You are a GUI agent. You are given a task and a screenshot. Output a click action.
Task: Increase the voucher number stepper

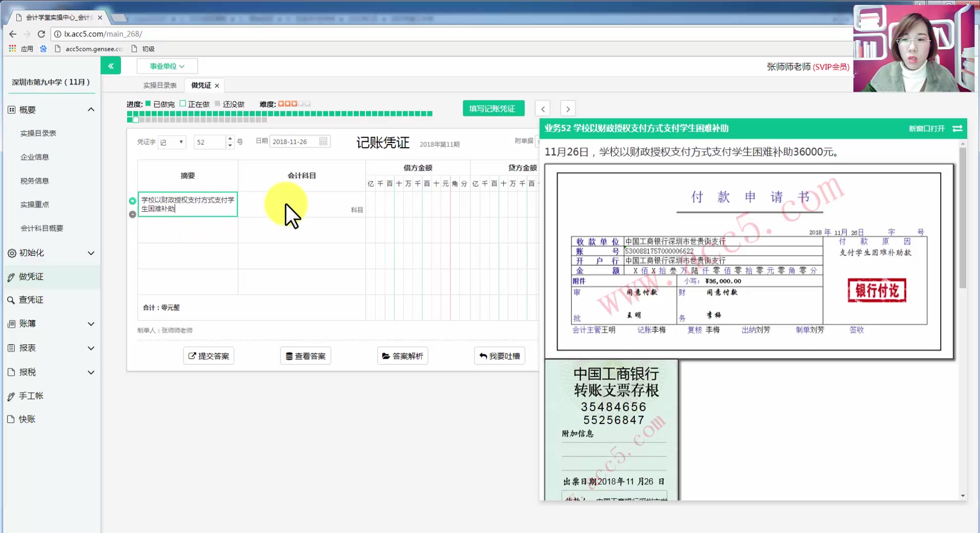point(230,138)
